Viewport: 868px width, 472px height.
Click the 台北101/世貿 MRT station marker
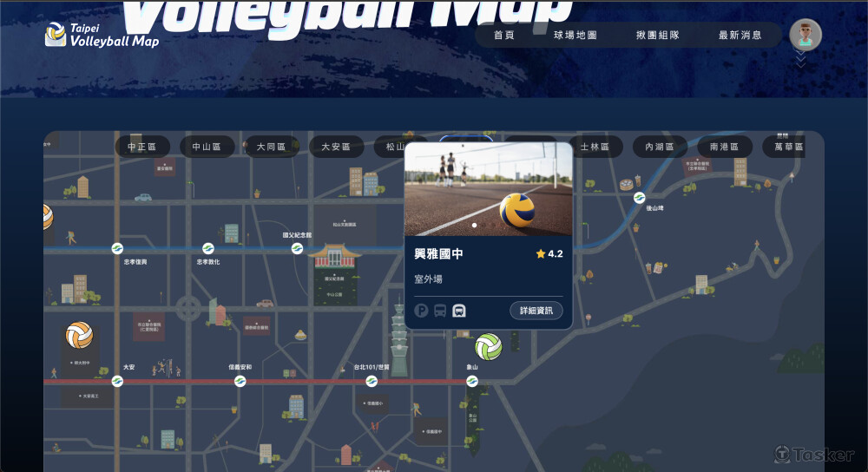pyautogui.click(x=372, y=380)
